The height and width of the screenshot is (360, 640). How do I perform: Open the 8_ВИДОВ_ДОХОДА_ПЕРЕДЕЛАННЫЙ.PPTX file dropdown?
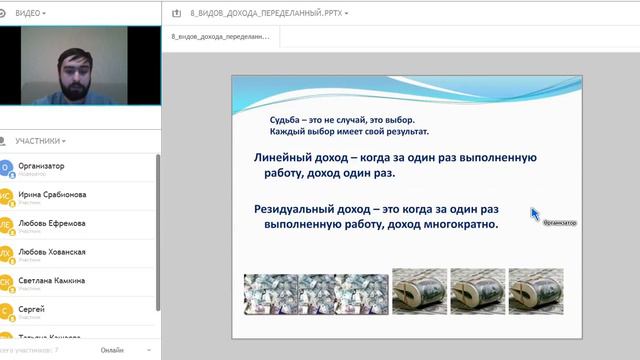(x=269, y=13)
